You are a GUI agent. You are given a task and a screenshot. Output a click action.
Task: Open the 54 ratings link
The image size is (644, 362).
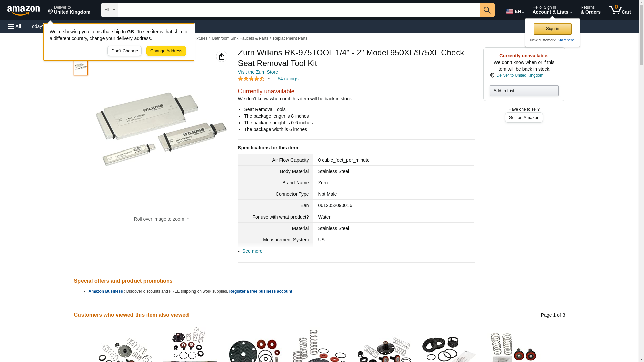pos(288,79)
